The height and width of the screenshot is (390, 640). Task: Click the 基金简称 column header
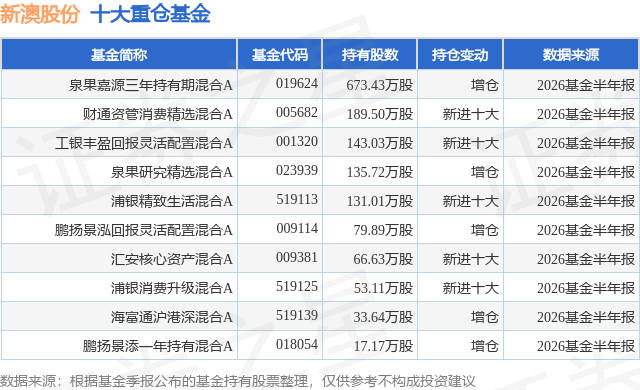[119, 54]
